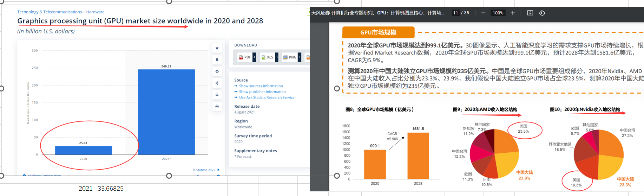This screenshot has width=644, height=196.
Task: Click the © Statista 2022 link
Action: (204, 170)
